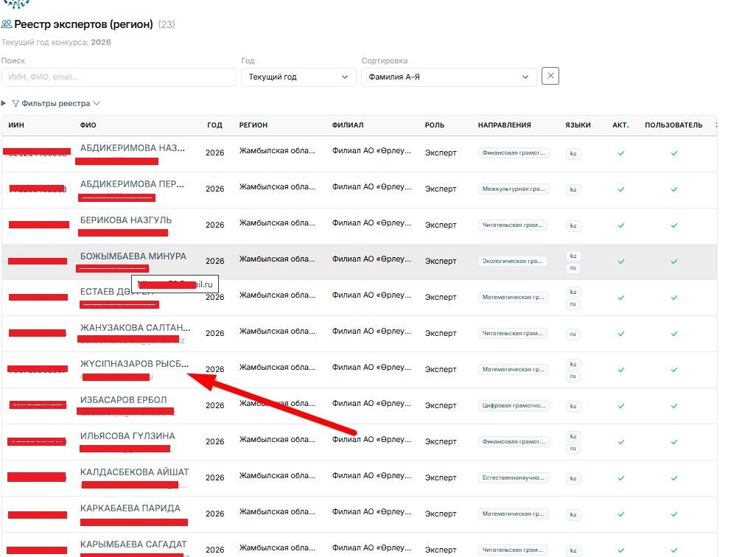
Task: Click АКТ. checkmark in БЕРИКОВА НАЗГУЛЬ row
Action: (621, 225)
